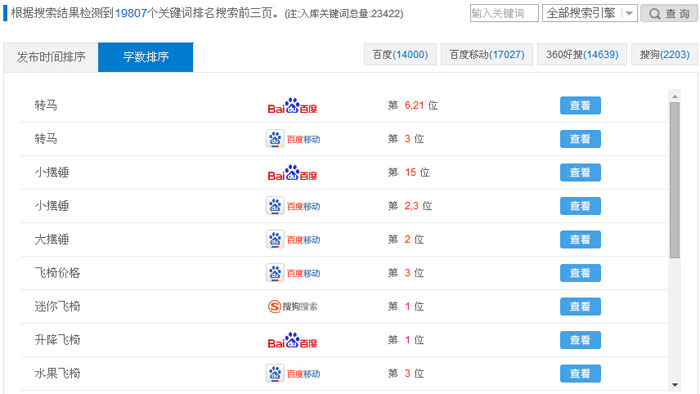Switch to 发布时间排序 tab

click(x=51, y=57)
